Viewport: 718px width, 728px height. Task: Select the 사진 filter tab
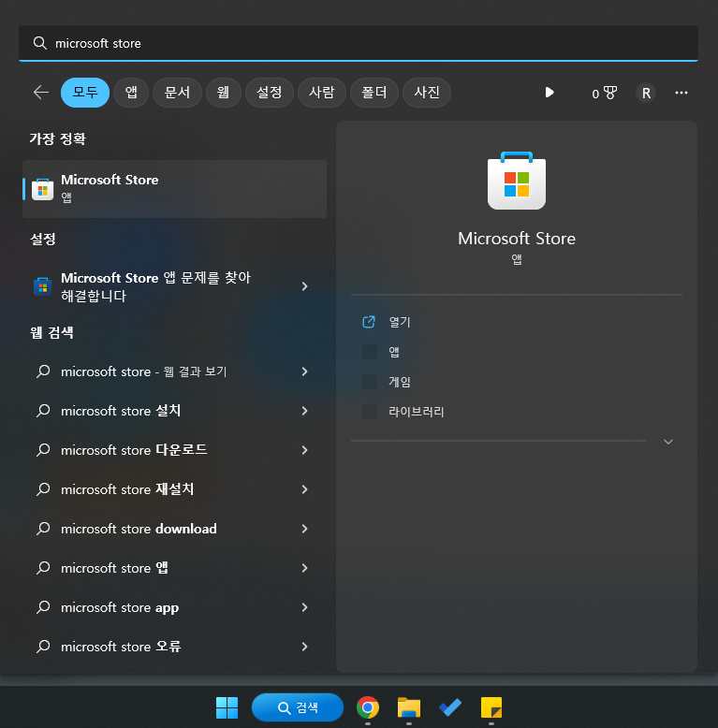pos(427,93)
